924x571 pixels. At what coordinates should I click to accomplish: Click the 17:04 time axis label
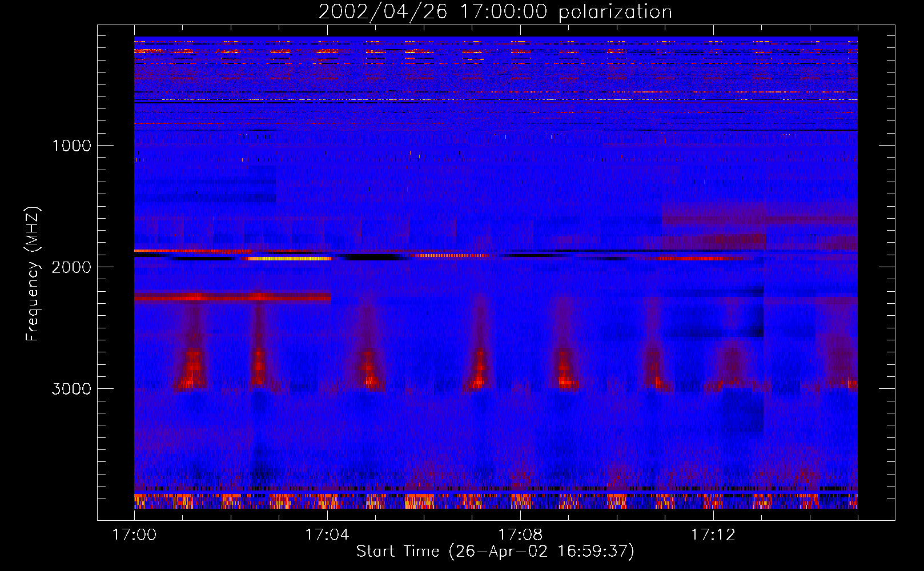[x=327, y=535]
